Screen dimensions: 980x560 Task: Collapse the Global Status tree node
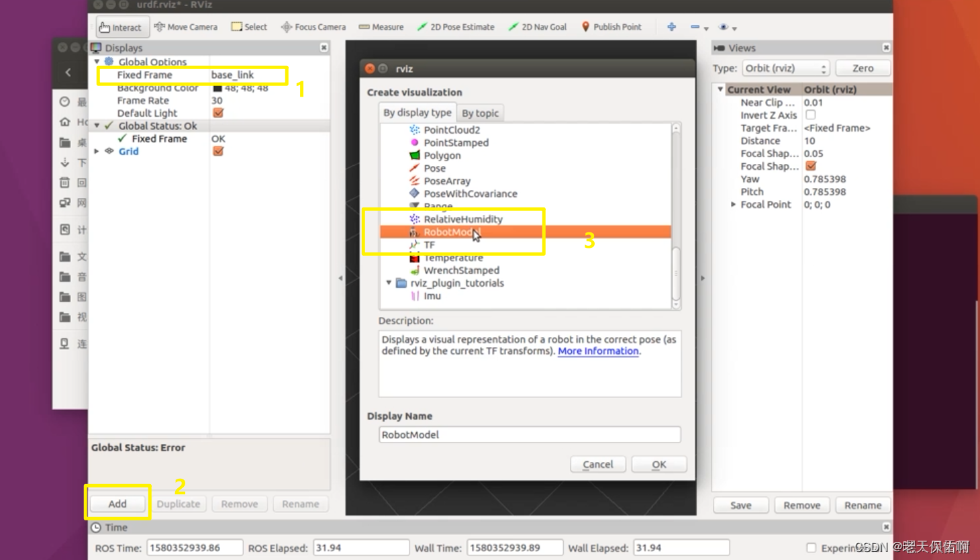point(97,126)
